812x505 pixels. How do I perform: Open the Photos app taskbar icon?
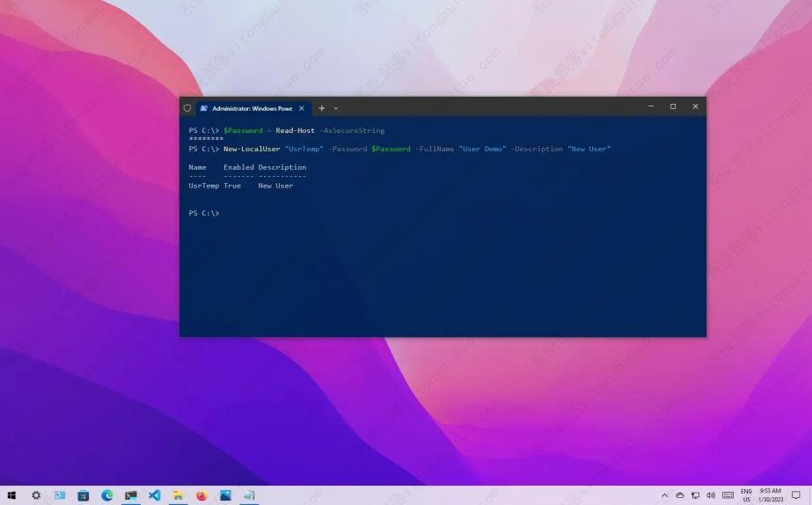[x=225, y=495]
